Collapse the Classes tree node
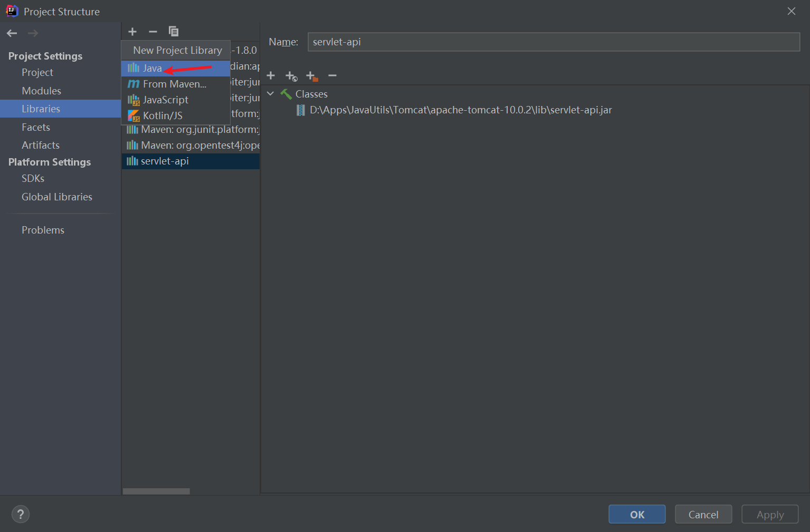810x532 pixels. pos(271,94)
